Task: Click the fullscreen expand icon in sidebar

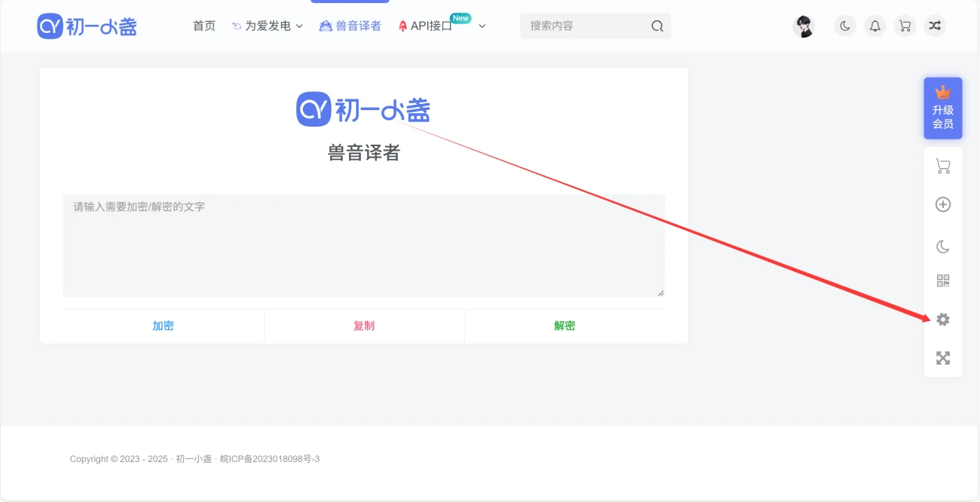Action: click(x=942, y=358)
